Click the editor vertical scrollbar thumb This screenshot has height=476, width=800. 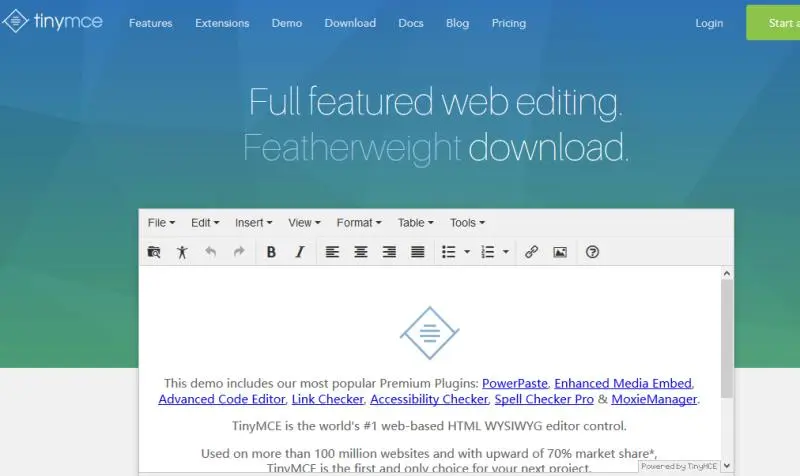point(727,339)
